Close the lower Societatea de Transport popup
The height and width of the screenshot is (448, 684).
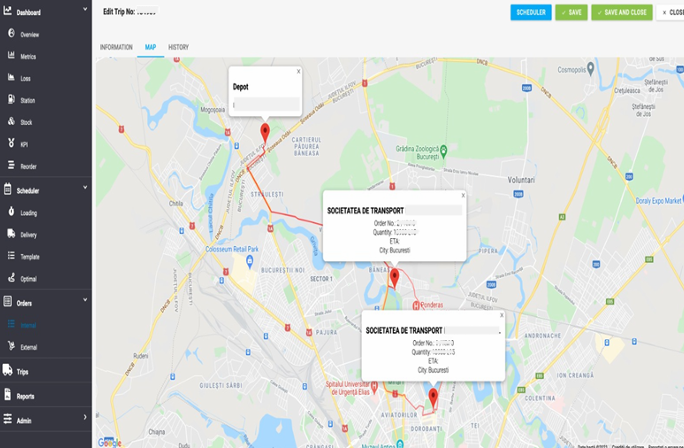501,315
